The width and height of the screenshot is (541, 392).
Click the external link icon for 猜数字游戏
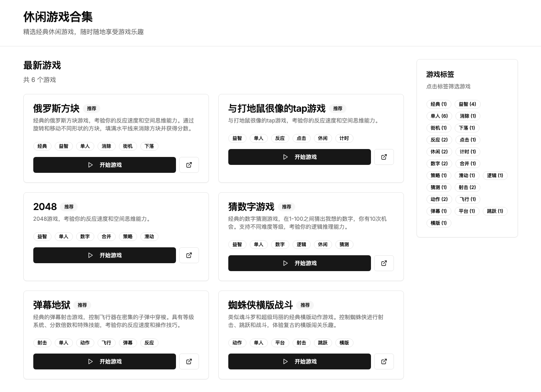tap(384, 263)
